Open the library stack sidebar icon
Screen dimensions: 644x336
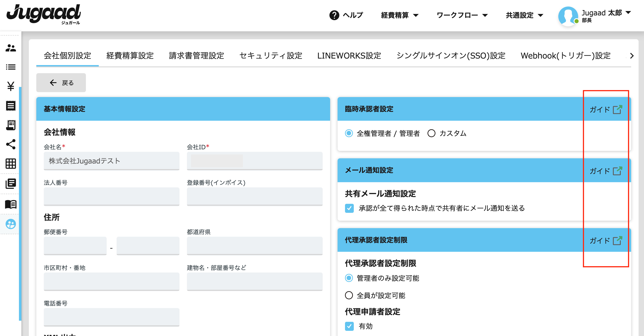point(11,184)
